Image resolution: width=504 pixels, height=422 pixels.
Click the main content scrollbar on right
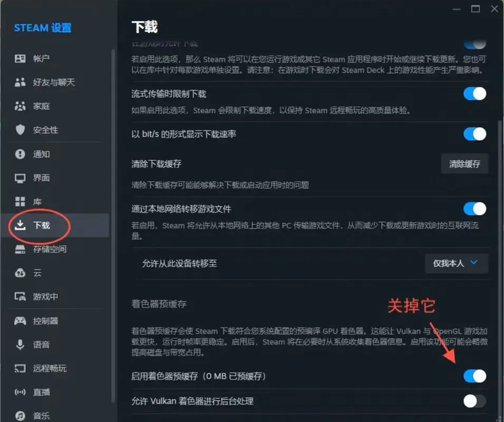[499, 270]
